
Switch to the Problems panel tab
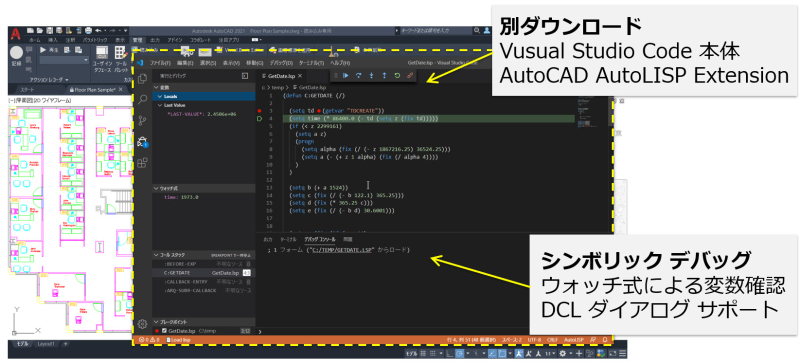[347, 239]
